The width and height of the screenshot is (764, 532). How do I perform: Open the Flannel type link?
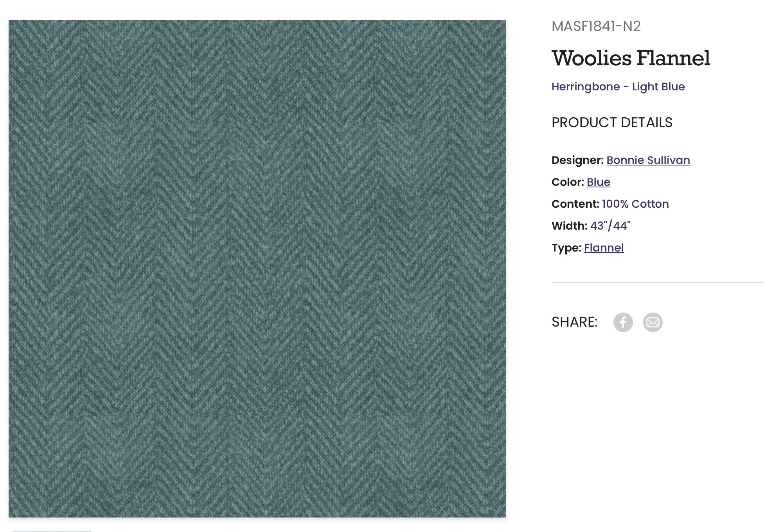604,248
